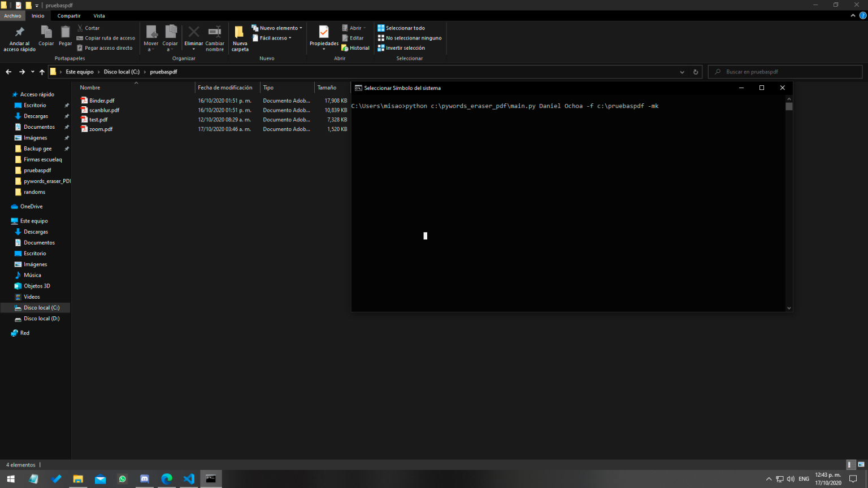
Task: Open the Vista ribbon tab
Action: coord(99,16)
